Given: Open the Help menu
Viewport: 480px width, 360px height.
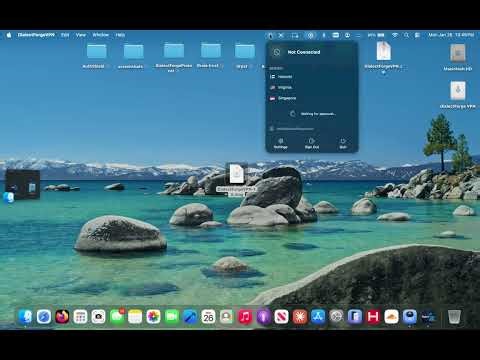Looking at the screenshot, I should click(x=120, y=35).
